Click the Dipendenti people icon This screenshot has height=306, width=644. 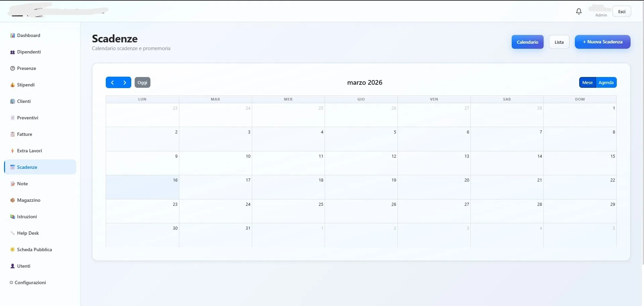12,52
